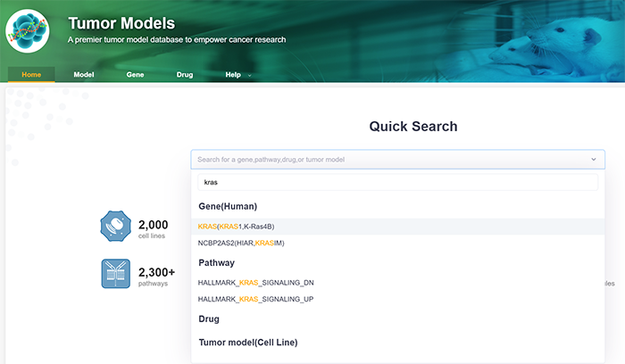Viewport: 625px width, 364px height.
Task: Go to the Gene tab
Action: tap(135, 75)
